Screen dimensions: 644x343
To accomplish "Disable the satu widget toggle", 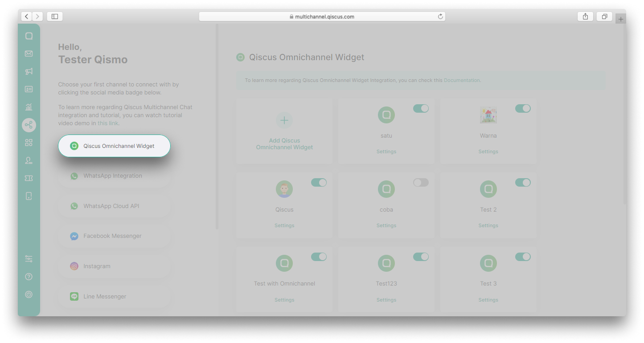I will (421, 108).
